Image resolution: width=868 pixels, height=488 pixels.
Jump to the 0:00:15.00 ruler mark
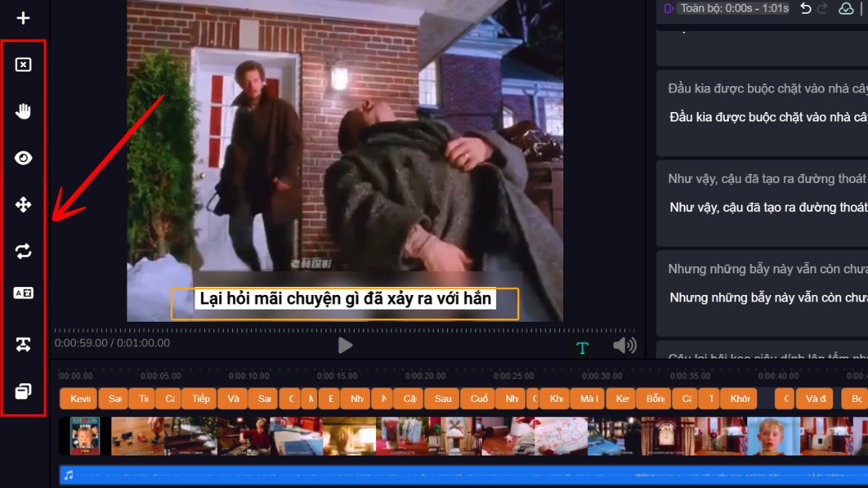[337, 376]
